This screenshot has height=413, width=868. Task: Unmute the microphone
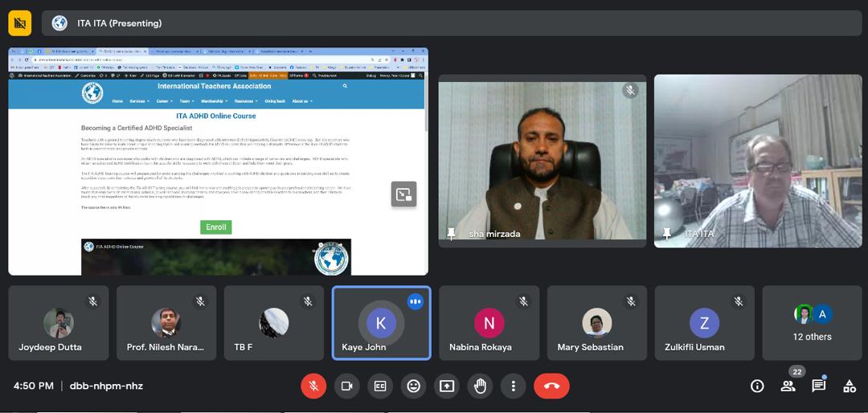click(x=313, y=386)
